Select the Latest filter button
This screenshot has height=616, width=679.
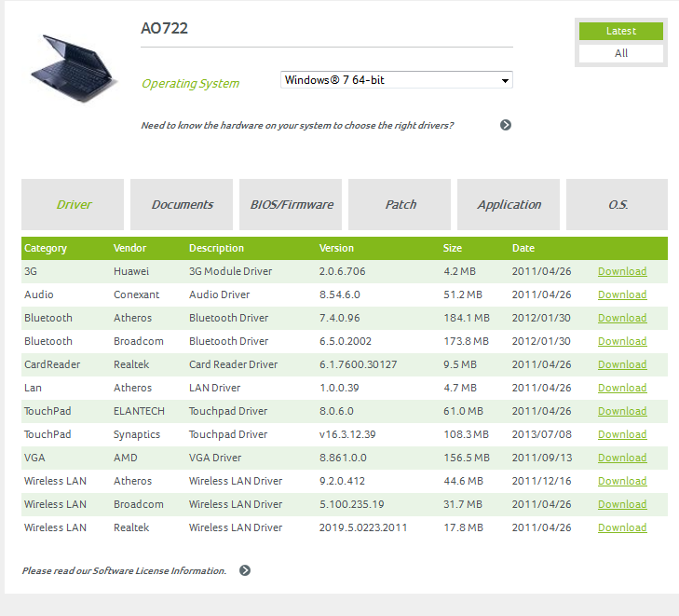621,31
